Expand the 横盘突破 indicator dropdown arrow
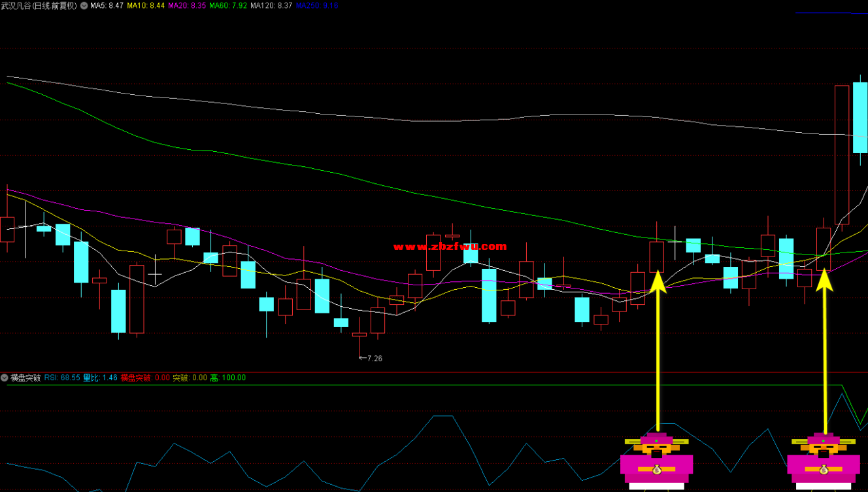868x492 pixels. [5, 378]
